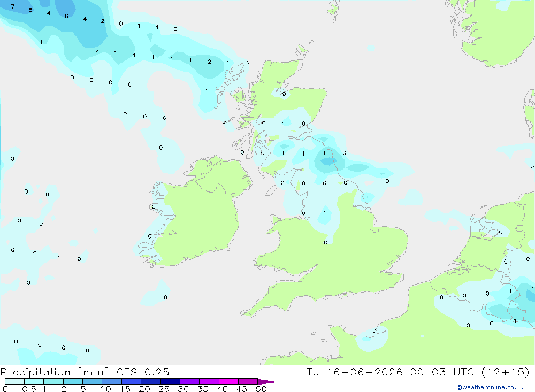Click the '25' legend scale label

164,389
